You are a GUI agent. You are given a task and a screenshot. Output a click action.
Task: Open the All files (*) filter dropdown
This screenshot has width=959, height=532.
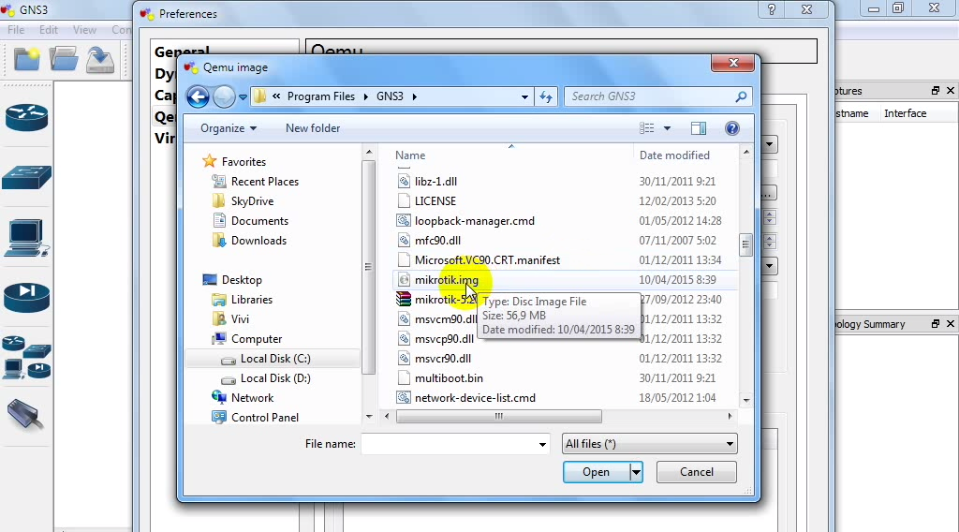tap(649, 444)
